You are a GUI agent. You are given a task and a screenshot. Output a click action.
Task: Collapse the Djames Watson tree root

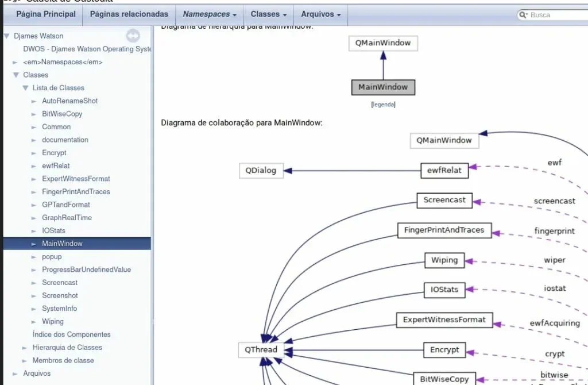tap(7, 36)
